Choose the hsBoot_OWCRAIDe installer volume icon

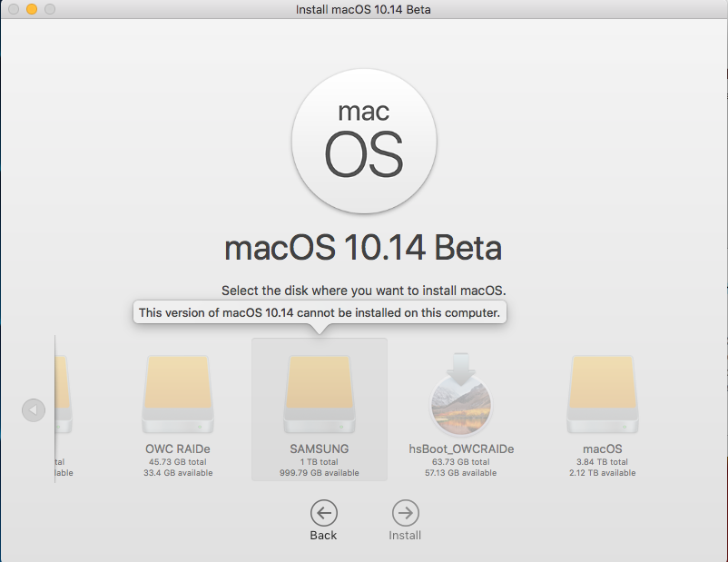(461, 394)
